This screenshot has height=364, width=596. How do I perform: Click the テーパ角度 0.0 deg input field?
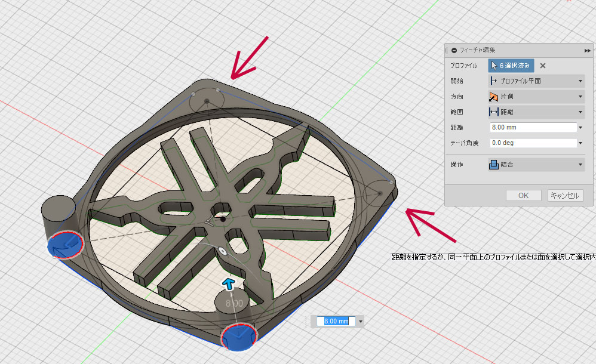click(x=532, y=143)
